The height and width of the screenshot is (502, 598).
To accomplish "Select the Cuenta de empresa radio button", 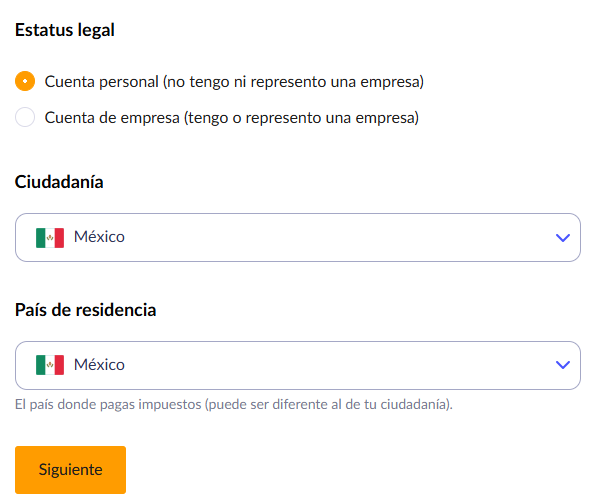I will pyautogui.click(x=25, y=117).
